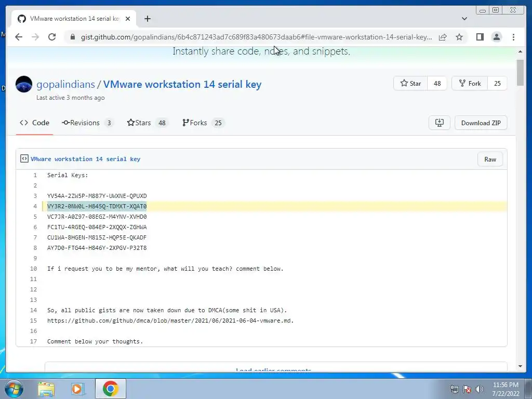
Task: Click the code file icon beside the filename
Action: coord(24,159)
